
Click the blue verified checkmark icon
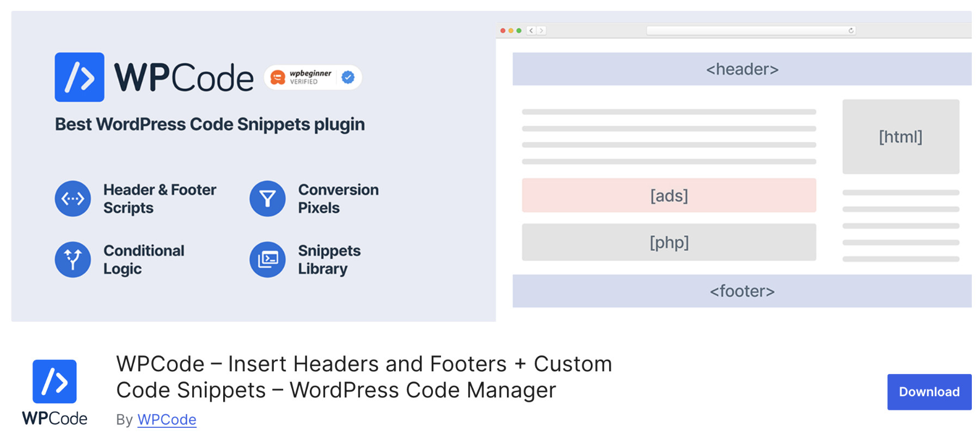click(348, 77)
